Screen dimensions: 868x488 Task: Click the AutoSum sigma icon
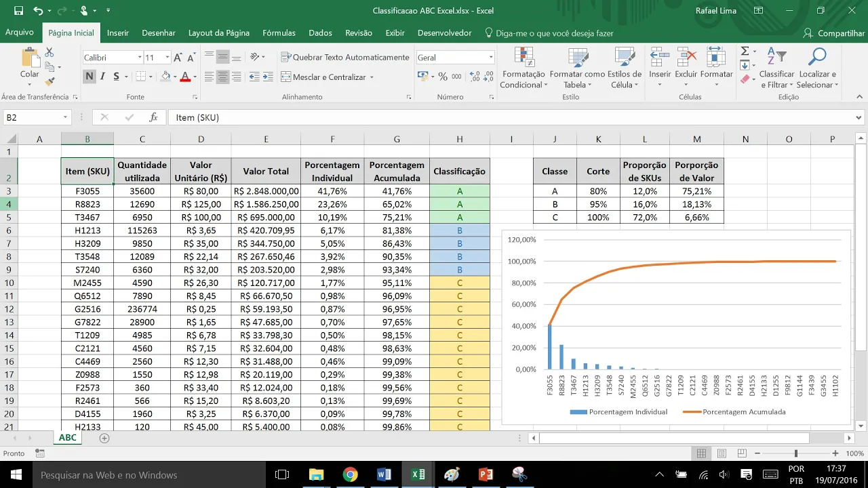pos(745,52)
